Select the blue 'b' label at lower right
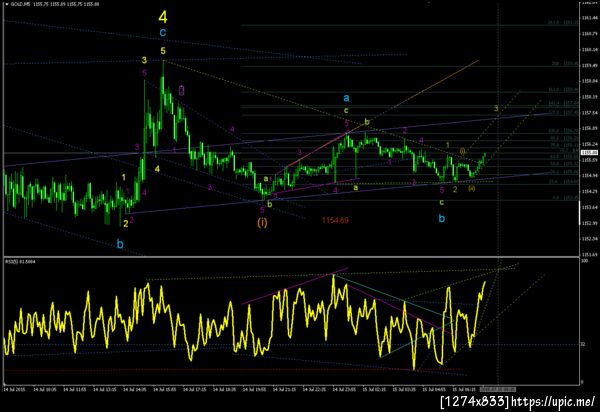The width and height of the screenshot is (600, 412). [x=442, y=218]
